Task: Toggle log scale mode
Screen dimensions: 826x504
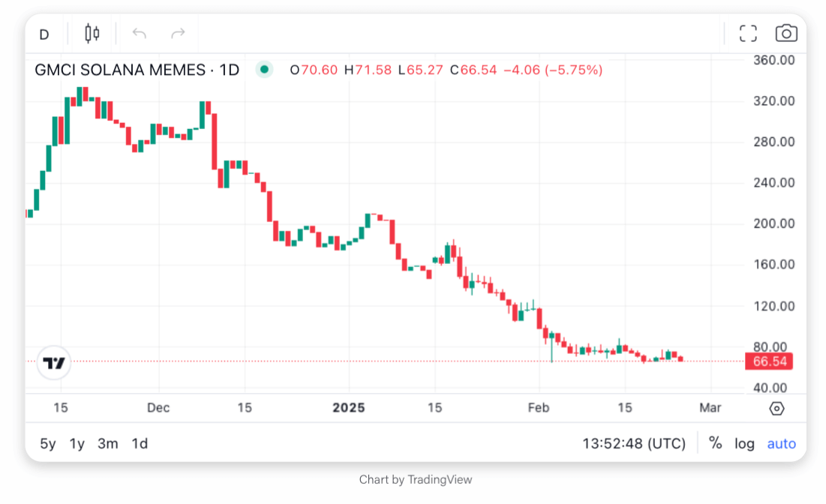Action: pyautogui.click(x=744, y=444)
